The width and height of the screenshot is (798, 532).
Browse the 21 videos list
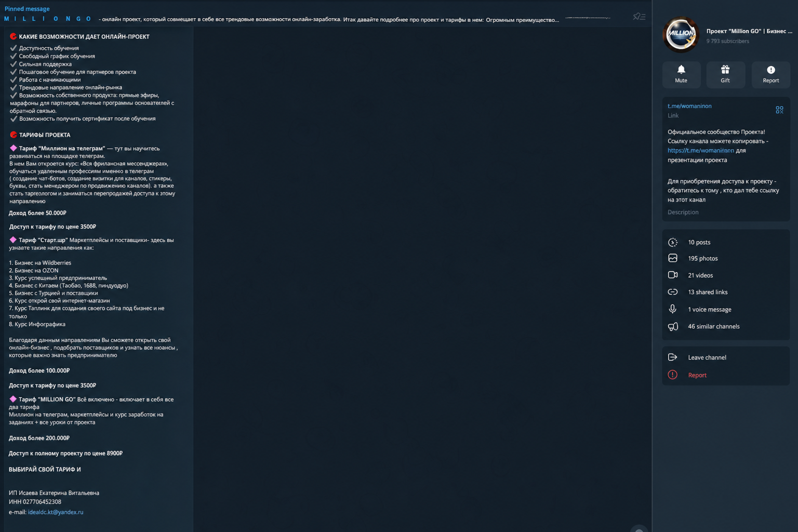pos(726,275)
